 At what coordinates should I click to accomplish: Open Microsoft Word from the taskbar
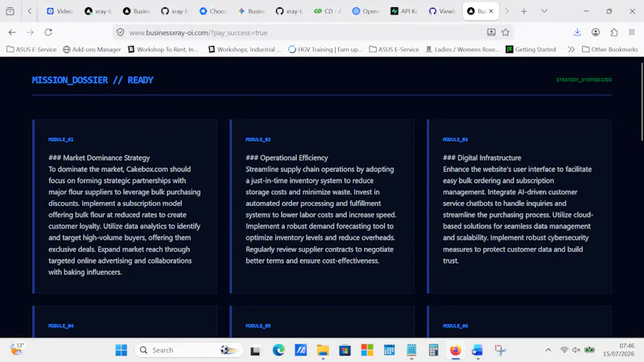click(x=477, y=350)
